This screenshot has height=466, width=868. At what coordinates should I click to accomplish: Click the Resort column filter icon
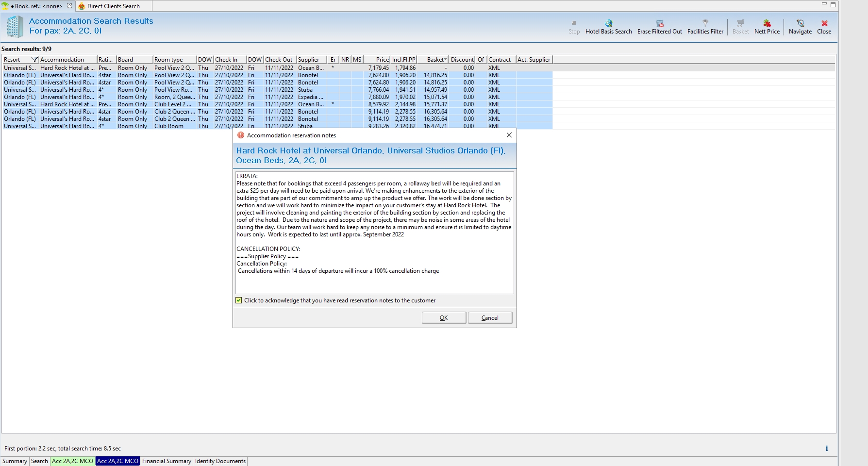click(34, 60)
